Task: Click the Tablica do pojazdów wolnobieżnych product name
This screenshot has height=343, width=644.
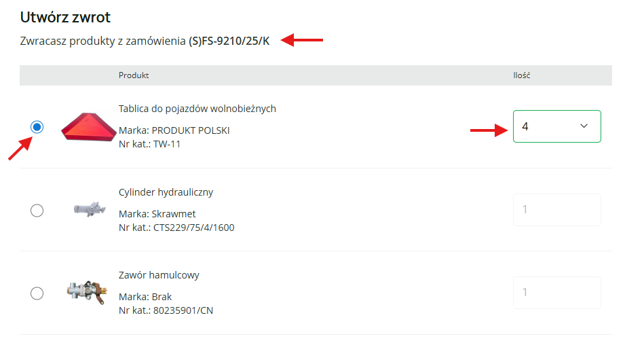Action: click(x=197, y=109)
